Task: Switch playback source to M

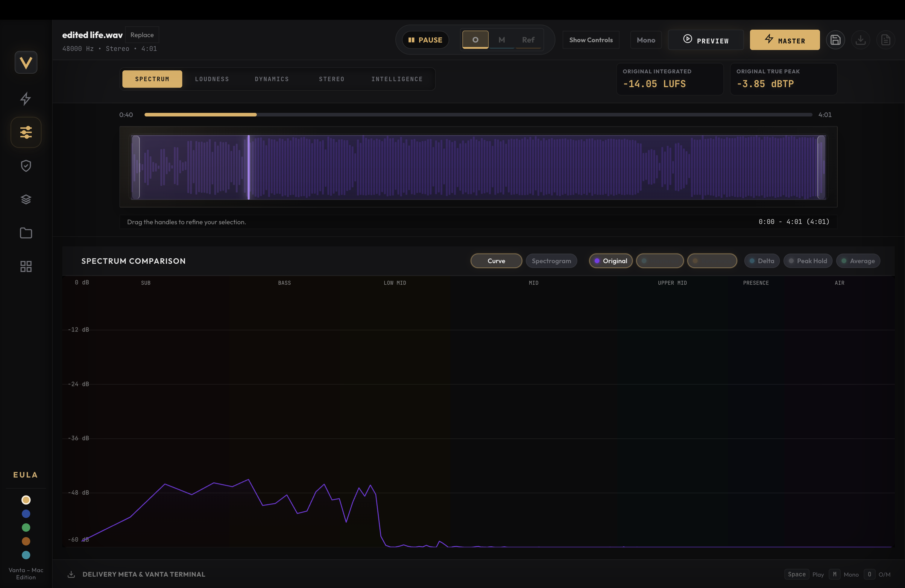Action: 502,39
